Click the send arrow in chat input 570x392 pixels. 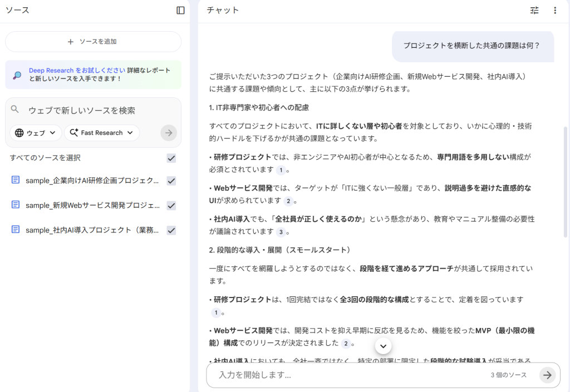click(x=548, y=375)
